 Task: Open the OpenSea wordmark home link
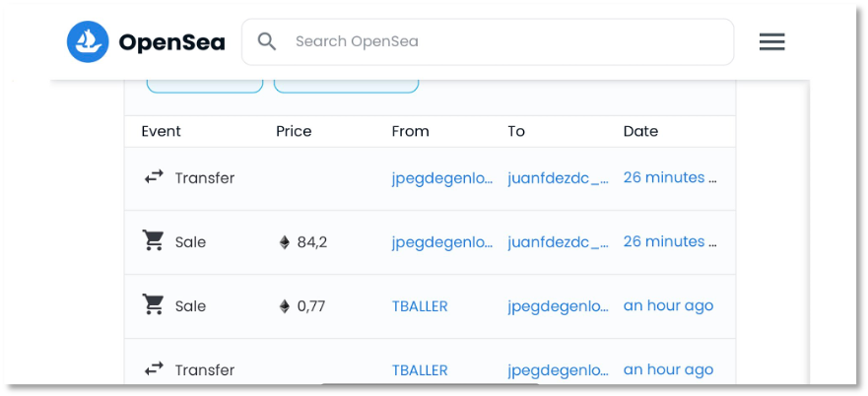172,42
